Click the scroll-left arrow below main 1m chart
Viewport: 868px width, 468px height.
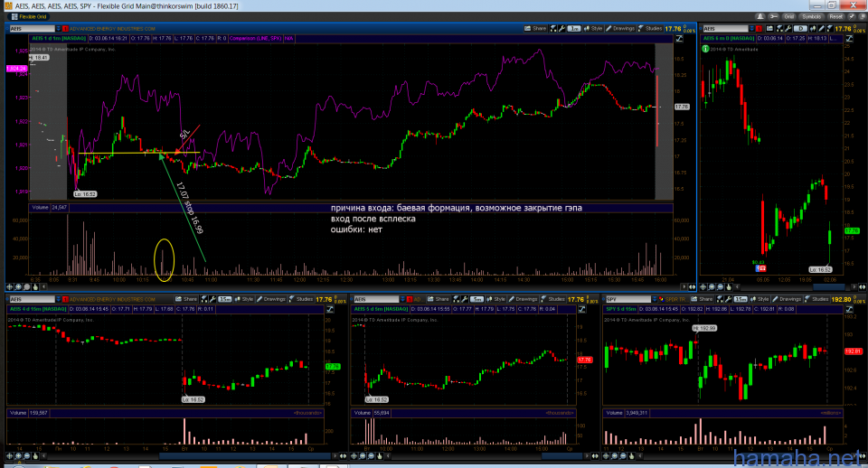[44, 286]
